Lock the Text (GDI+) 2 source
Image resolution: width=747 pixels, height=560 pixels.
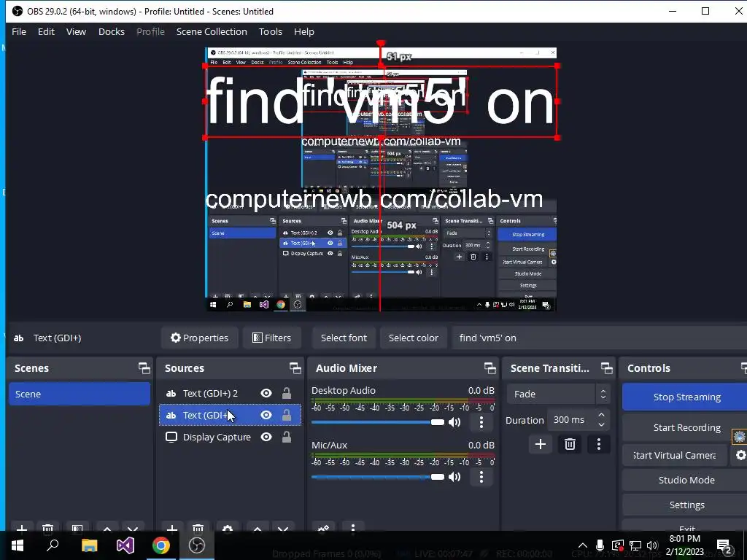click(286, 393)
